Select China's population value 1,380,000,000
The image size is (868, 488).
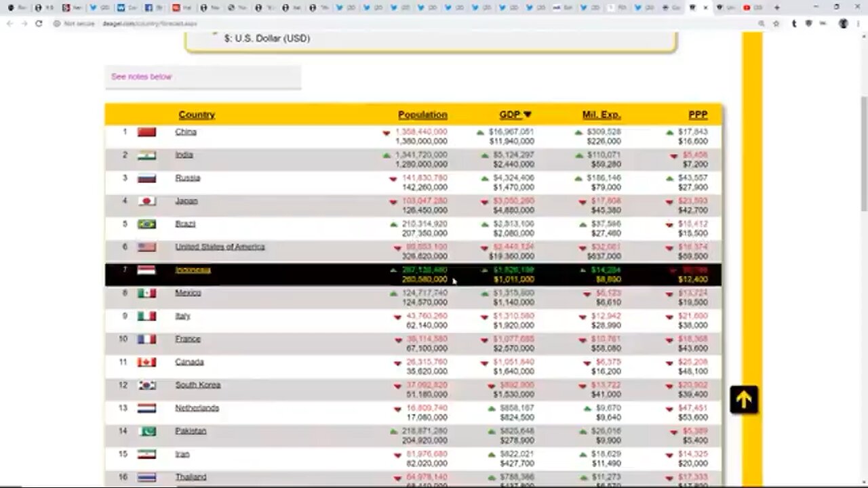421,142
